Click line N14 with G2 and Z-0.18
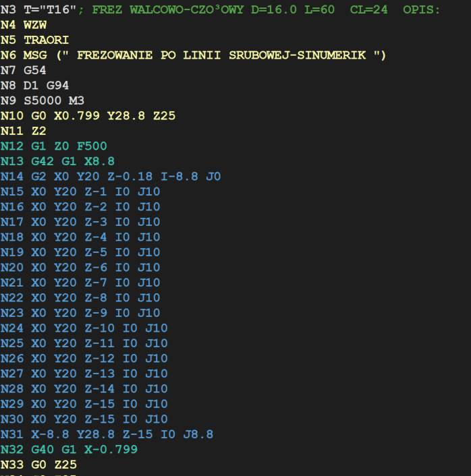 [110, 177]
